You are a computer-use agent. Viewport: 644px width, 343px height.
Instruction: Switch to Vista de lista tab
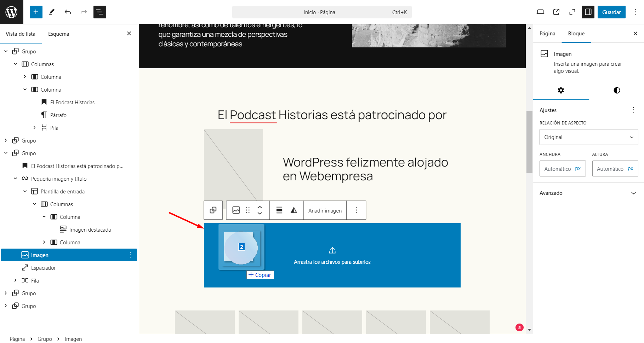(21, 34)
